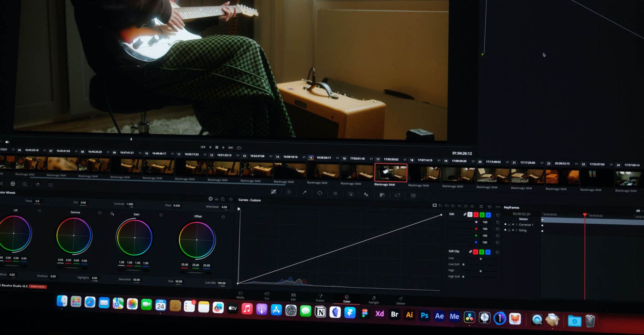Screen dimensions: 644x335
Task: Open the Blur palette icon
Action: coord(366,195)
